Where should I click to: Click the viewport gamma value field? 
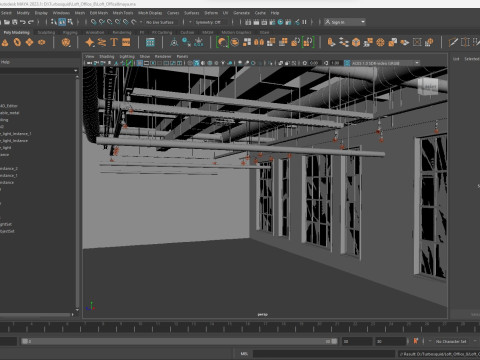[x=336, y=63]
